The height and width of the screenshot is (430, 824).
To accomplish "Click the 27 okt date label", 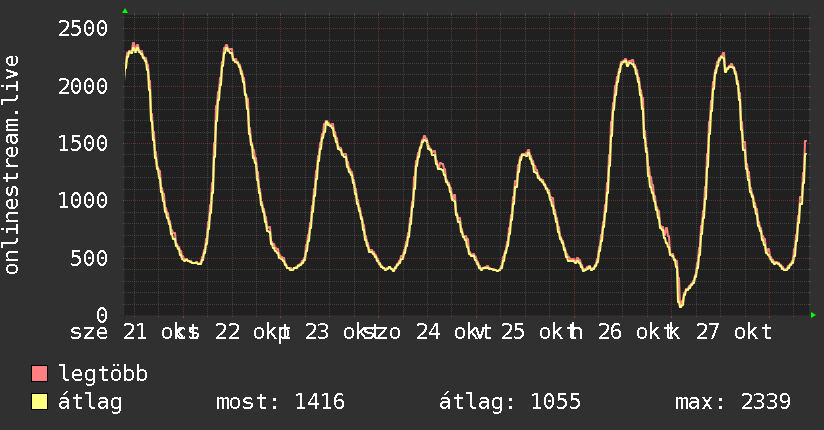I will tap(734, 332).
